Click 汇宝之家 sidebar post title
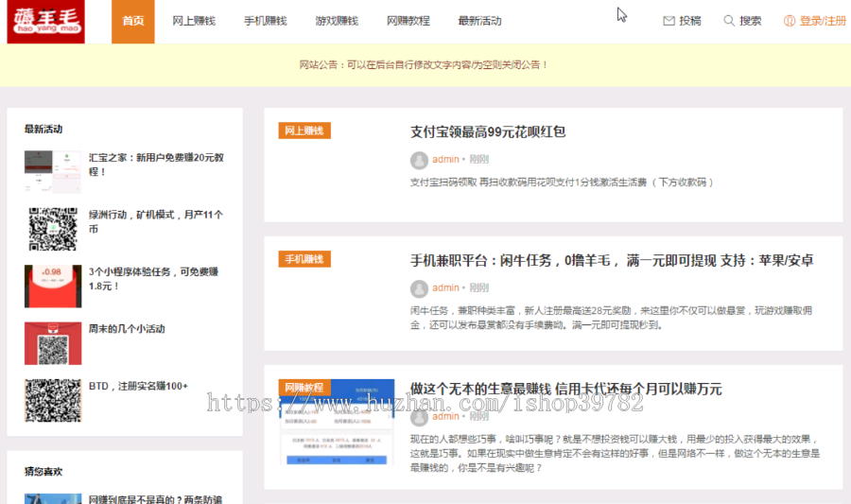The height and width of the screenshot is (504, 851). (x=155, y=165)
